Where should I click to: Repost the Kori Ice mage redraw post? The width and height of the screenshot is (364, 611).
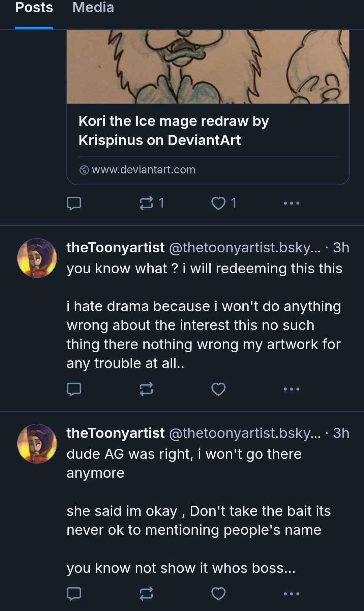147,203
